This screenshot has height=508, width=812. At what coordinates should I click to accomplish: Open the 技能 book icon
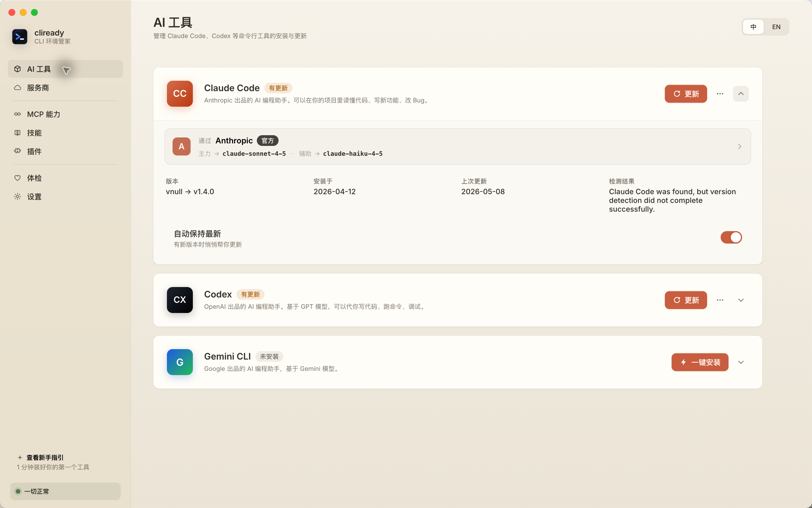tap(17, 133)
